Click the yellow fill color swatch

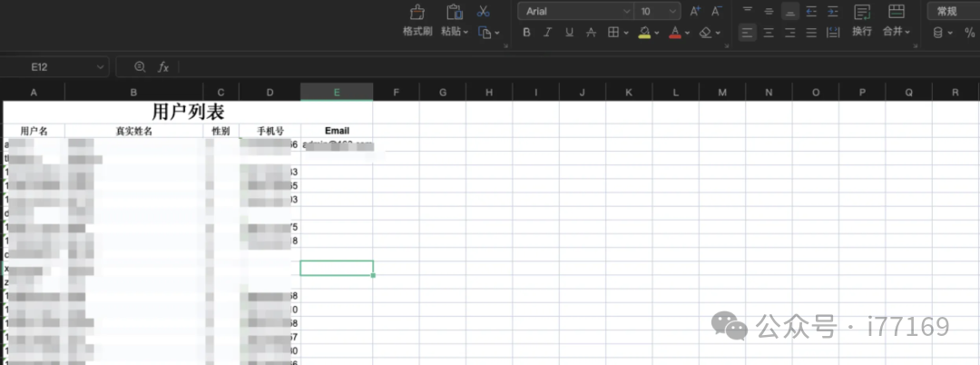[x=644, y=33]
